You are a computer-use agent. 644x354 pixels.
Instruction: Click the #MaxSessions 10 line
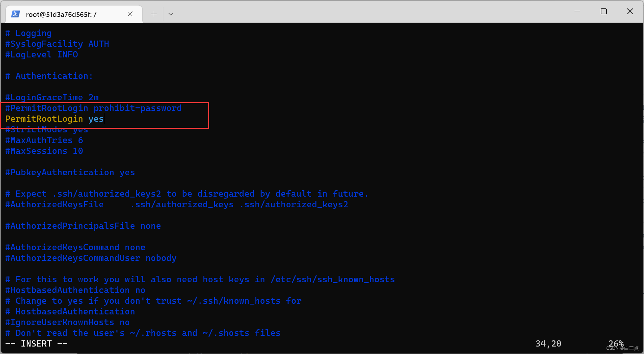click(44, 151)
